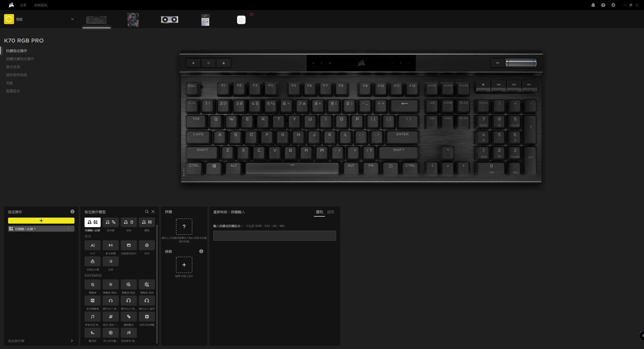Click the keyboard volume roller
644x349 pixels.
[x=521, y=63]
